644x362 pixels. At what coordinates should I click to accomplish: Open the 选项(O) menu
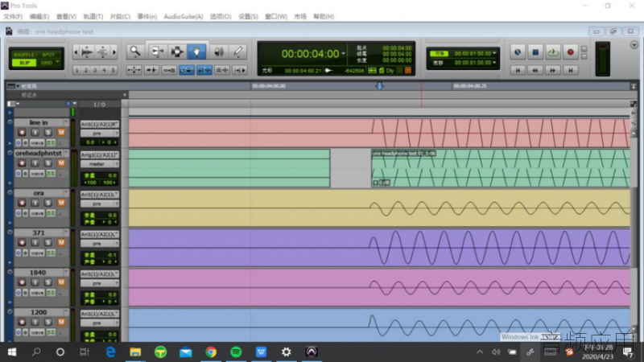tap(221, 16)
